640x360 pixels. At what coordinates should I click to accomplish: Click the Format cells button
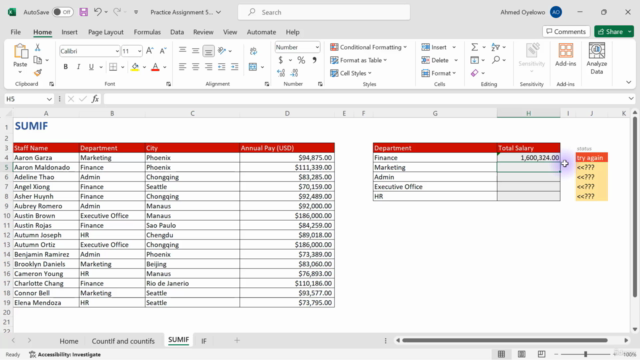tap(436, 73)
